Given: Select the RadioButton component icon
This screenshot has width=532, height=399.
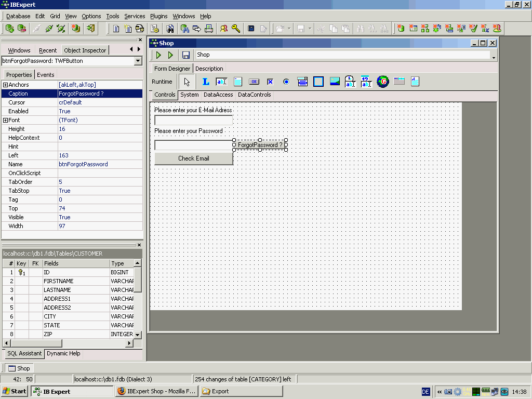Looking at the screenshot, I should pyautogui.click(x=286, y=82).
